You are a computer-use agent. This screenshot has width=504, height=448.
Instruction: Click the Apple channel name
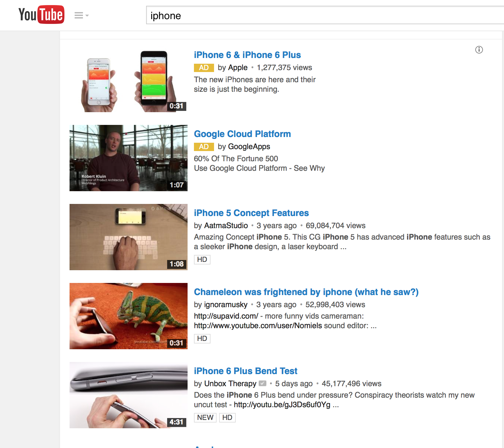coord(238,68)
